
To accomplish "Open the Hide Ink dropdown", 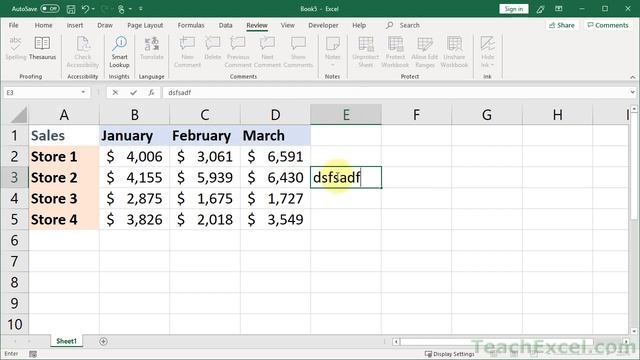I will pyautogui.click(x=487, y=51).
